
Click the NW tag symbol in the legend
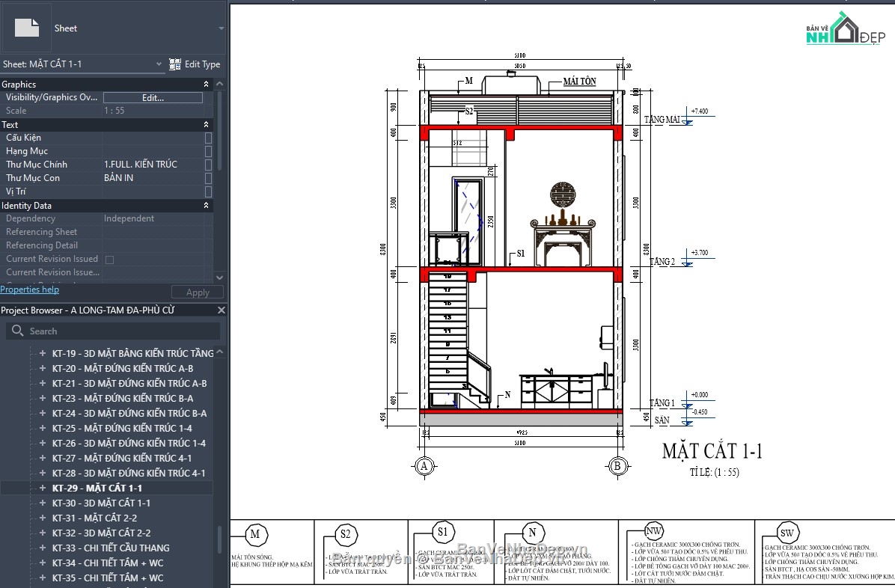[653, 531]
